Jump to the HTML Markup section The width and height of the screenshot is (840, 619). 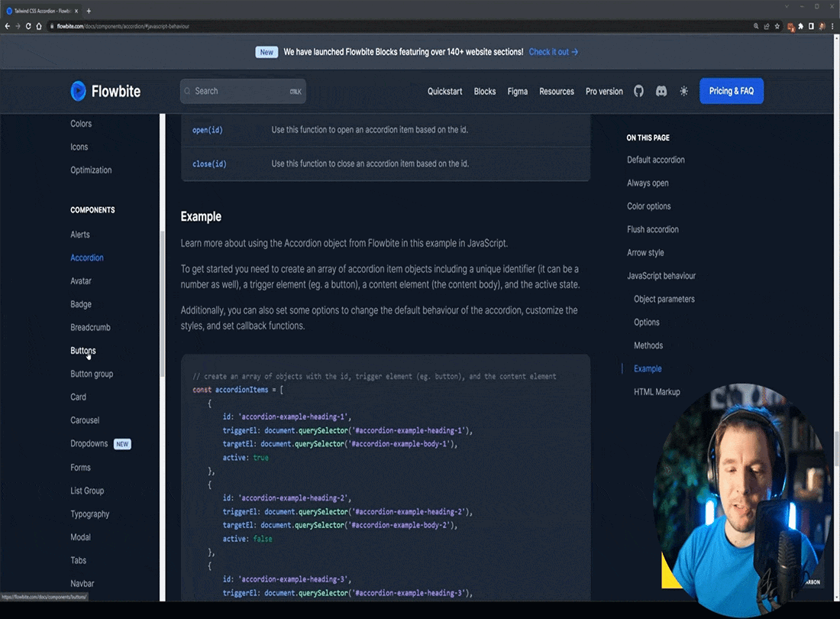(657, 392)
